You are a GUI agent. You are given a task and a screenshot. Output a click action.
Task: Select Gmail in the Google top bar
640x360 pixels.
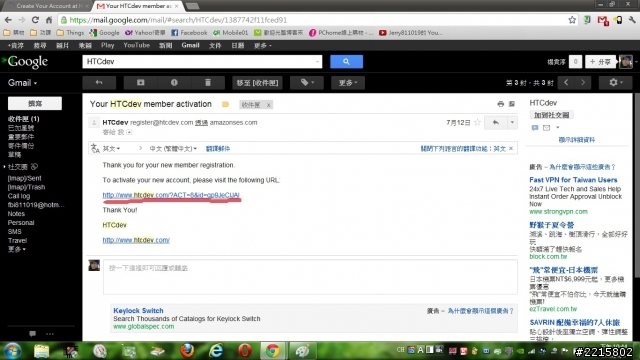click(x=190, y=45)
